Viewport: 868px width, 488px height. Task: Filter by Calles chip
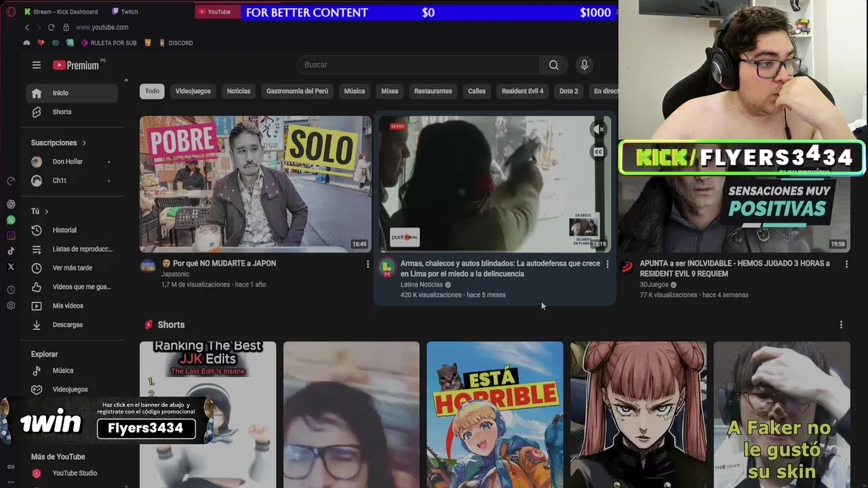(x=477, y=91)
